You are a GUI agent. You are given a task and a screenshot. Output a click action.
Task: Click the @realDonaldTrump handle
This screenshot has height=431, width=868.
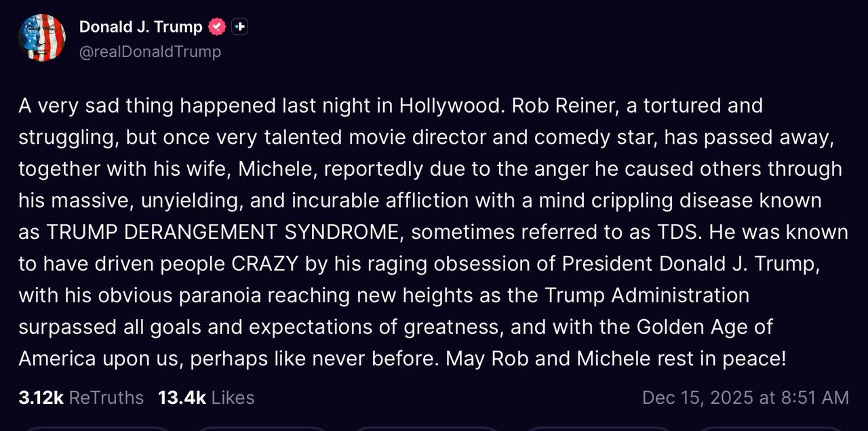pyautogui.click(x=150, y=52)
